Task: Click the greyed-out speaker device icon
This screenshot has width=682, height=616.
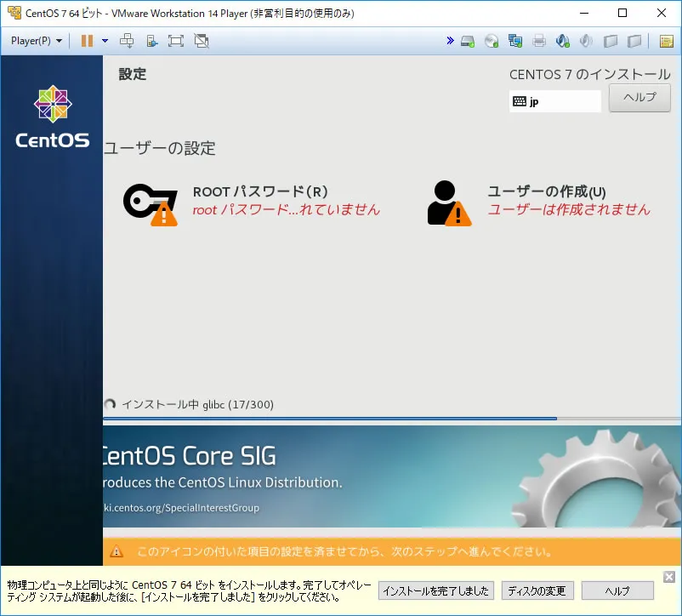Action: (586, 42)
